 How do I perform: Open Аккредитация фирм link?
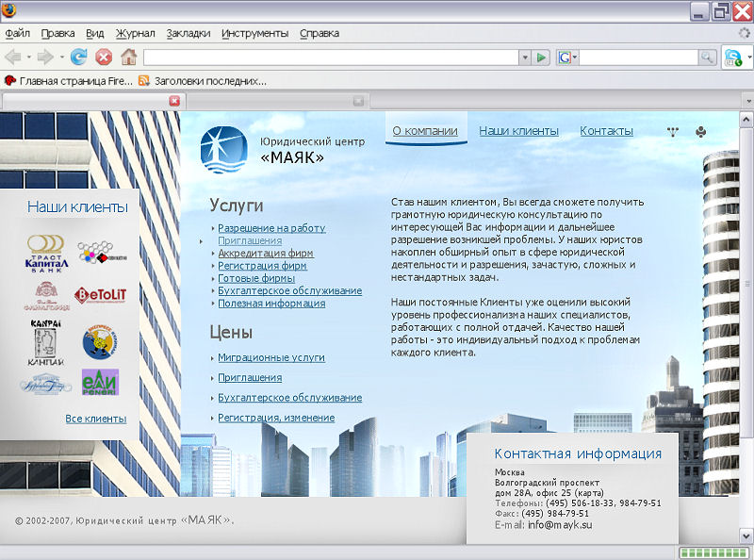click(x=266, y=253)
